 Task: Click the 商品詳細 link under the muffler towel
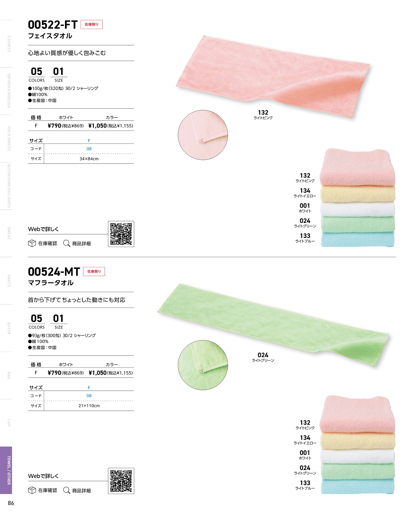point(81,490)
